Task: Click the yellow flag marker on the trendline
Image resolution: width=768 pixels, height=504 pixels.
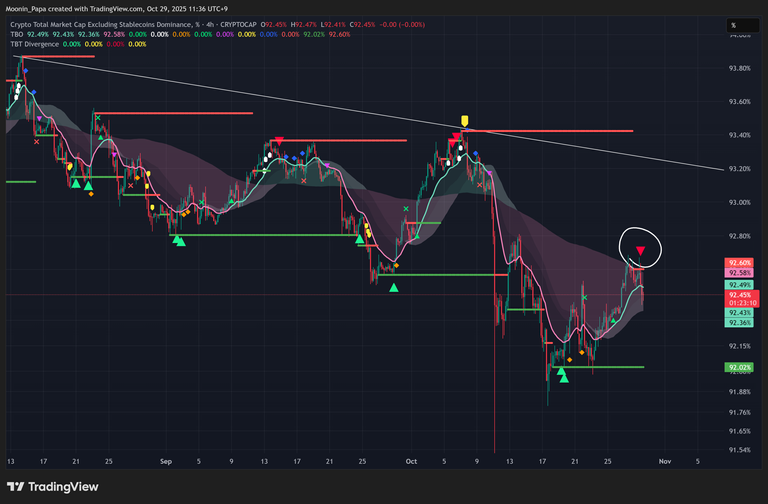Action: click(464, 121)
